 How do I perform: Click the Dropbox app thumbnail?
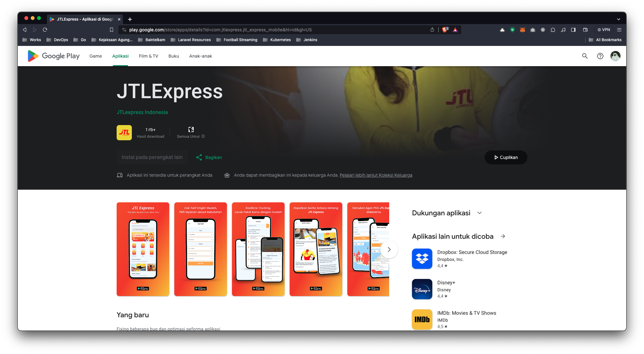coord(422,258)
